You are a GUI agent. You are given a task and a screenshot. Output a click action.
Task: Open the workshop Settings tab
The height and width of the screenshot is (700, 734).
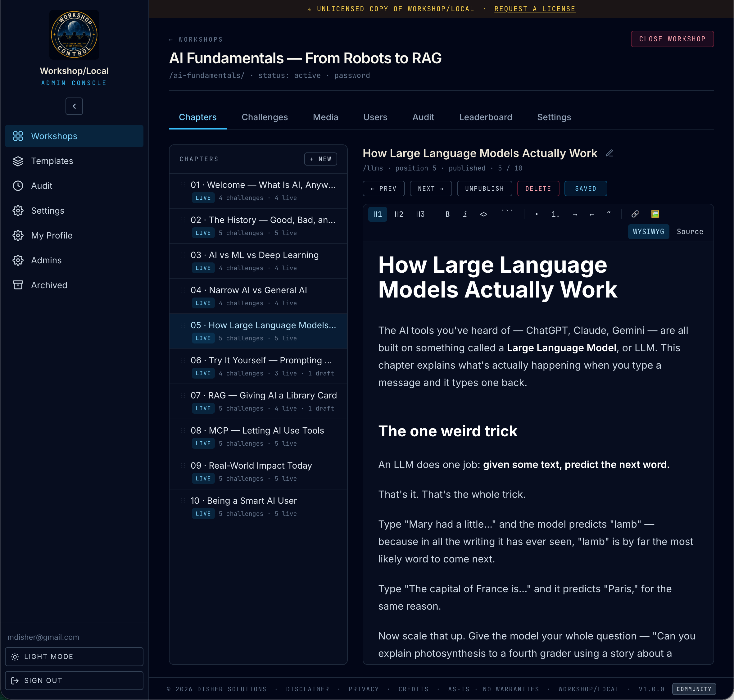point(554,117)
